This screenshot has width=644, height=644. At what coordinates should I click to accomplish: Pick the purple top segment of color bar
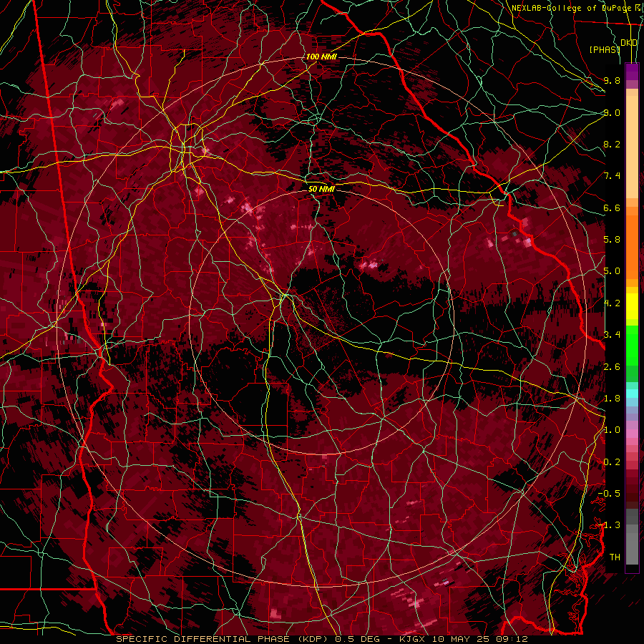click(x=632, y=72)
